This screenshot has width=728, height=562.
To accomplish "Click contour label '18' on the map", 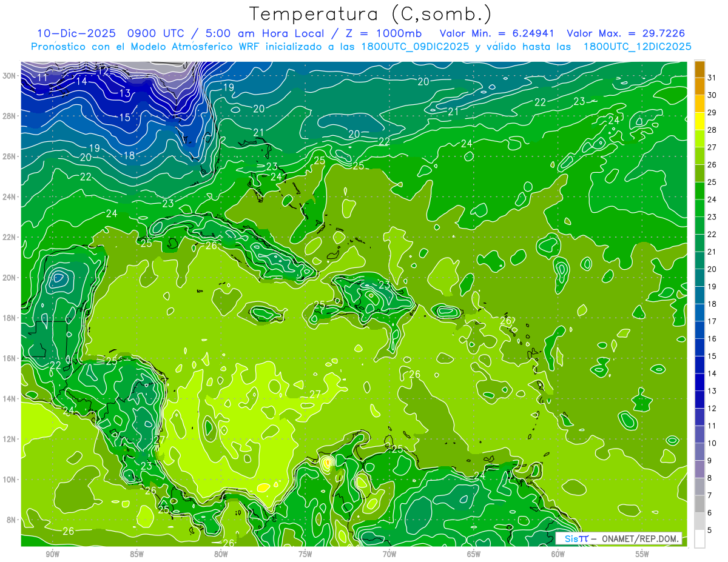I will coord(129,156).
